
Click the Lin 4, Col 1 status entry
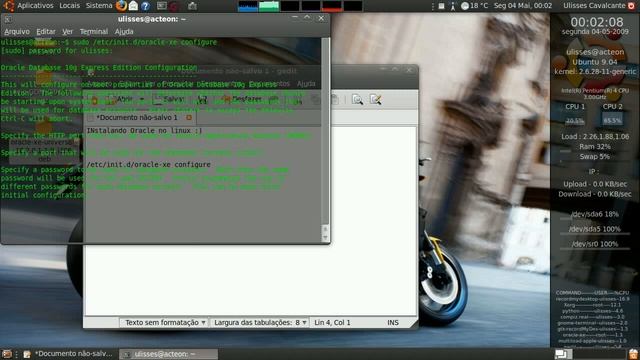point(332,322)
